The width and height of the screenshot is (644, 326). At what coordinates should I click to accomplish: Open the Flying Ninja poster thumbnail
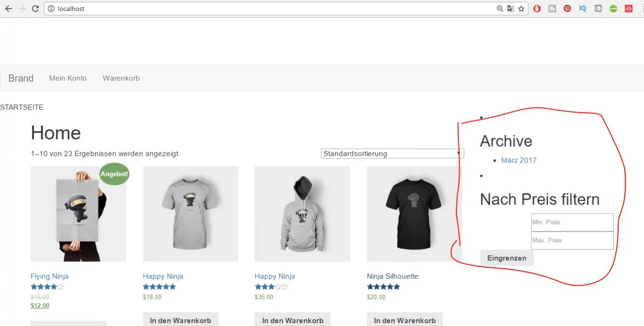78,214
